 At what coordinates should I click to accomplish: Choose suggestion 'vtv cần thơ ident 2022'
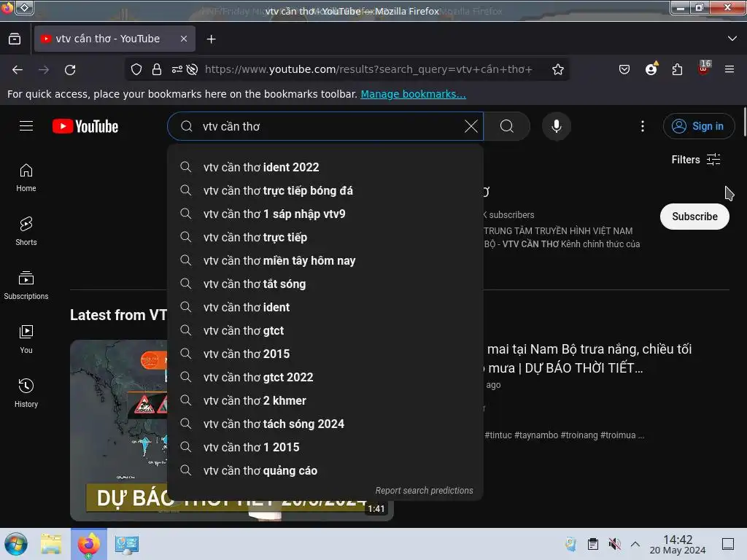pyautogui.click(x=325, y=167)
